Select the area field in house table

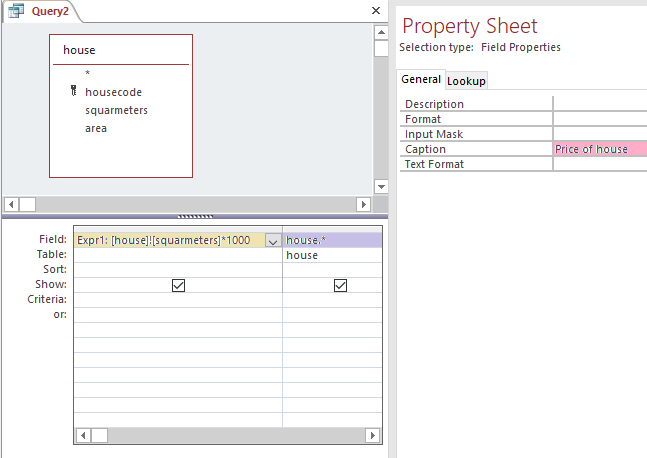(96, 128)
